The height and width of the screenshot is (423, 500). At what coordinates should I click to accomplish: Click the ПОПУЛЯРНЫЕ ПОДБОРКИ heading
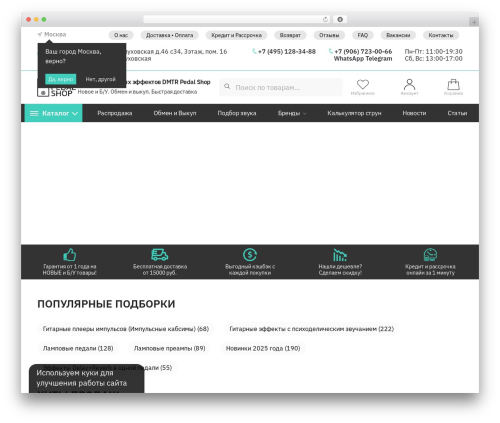pos(106,304)
